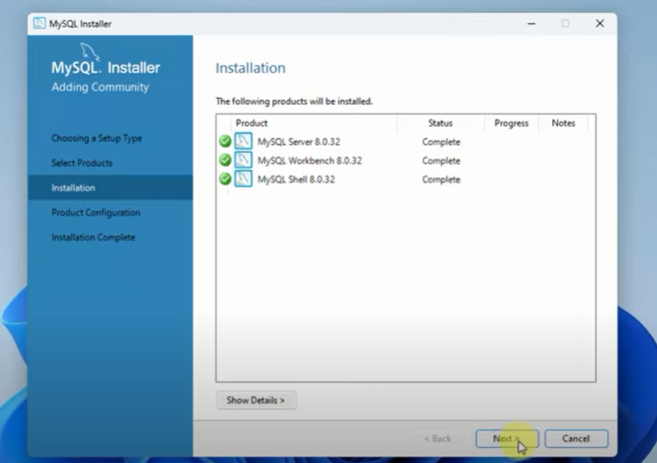Click the Installation page heading
Viewport: 657px width, 463px height.
(251, 68)
